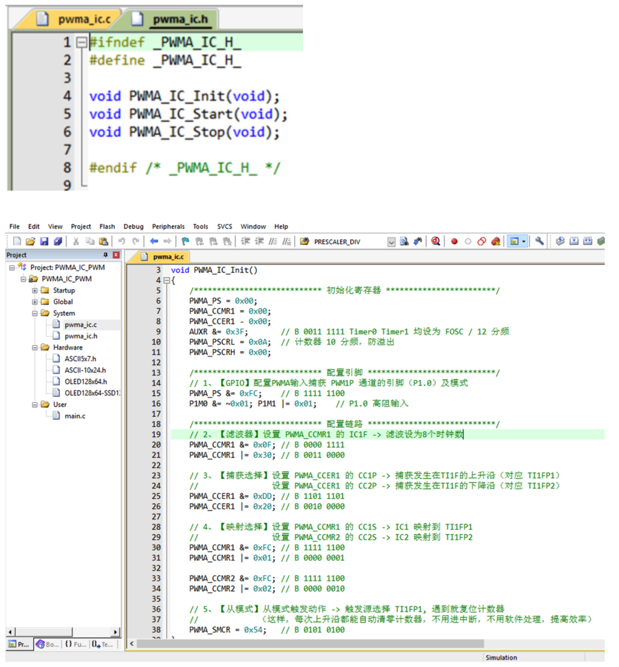Open the File menu
619x667 pixels.
tap(14, 226)
